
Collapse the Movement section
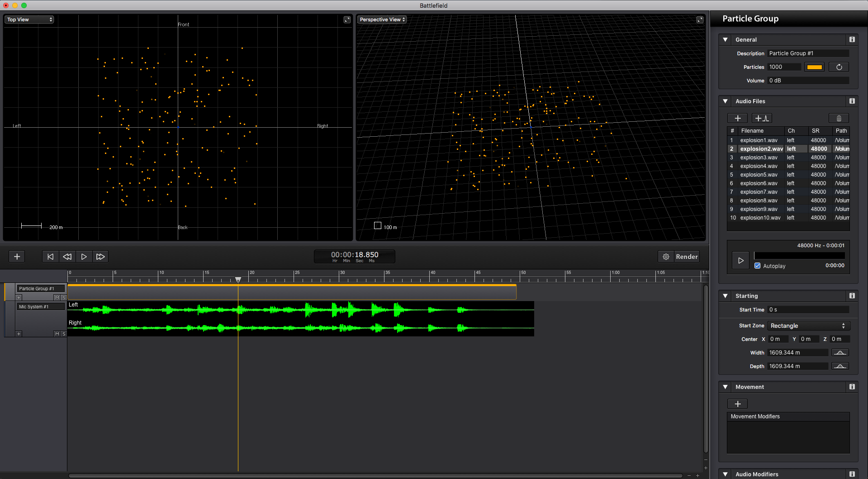(x=726, y=387)
